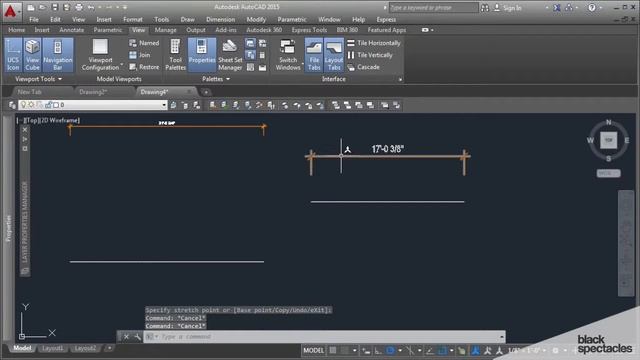Switch to the Output ribbon tab

pyautogui.click(x=196, y=30)
